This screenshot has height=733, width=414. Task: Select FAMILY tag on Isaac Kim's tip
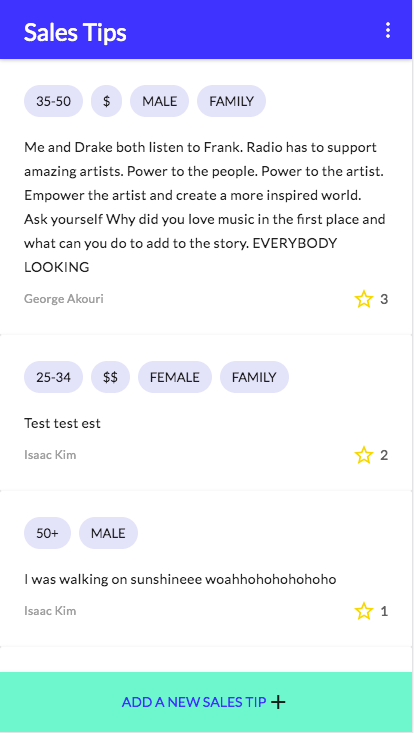pyautogui.click(x=254, y=377)
